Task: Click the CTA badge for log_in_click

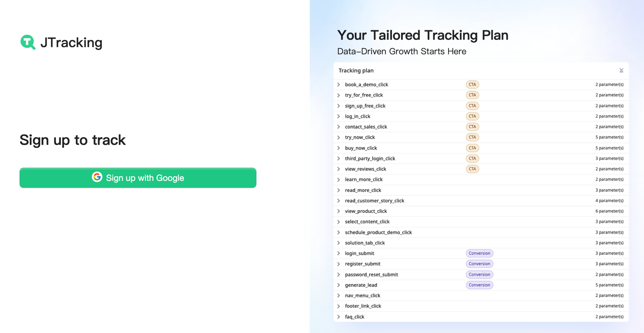Action: pyautogui.click(x=472, y=116)
